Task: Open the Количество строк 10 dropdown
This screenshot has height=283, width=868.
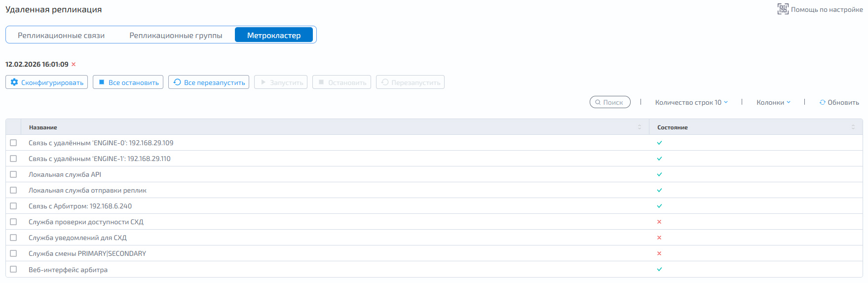Action: point(691,102)
